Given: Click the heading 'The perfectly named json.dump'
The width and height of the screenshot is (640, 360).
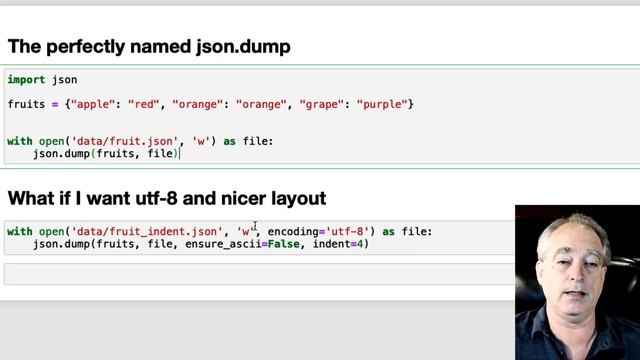Looking at the screenshot, I should [149, 47].
